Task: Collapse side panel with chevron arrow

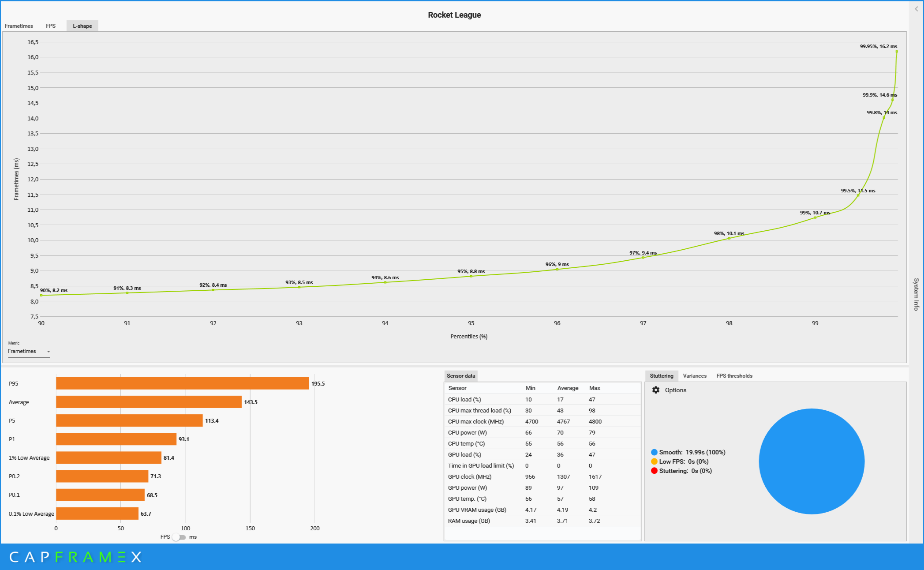Action: [x=916, y=9]
